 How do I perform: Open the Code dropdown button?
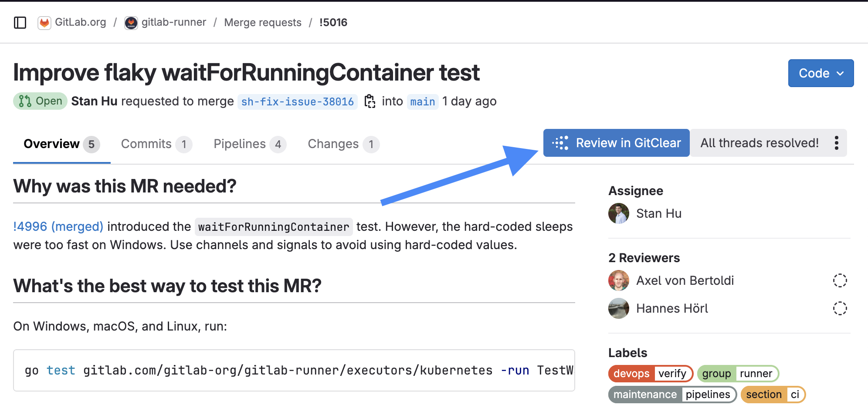pyautogui.click(x=821, y=73)
